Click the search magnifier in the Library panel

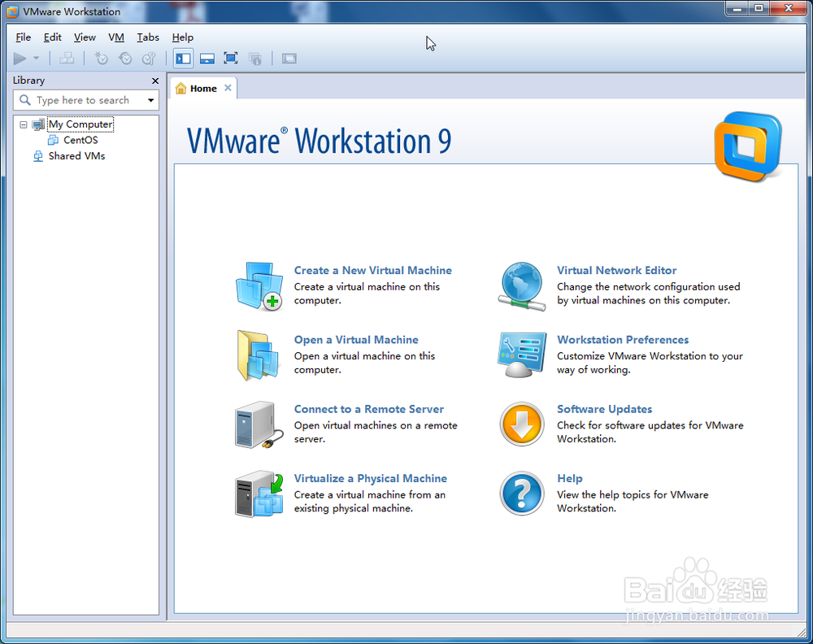coord(25,100)
